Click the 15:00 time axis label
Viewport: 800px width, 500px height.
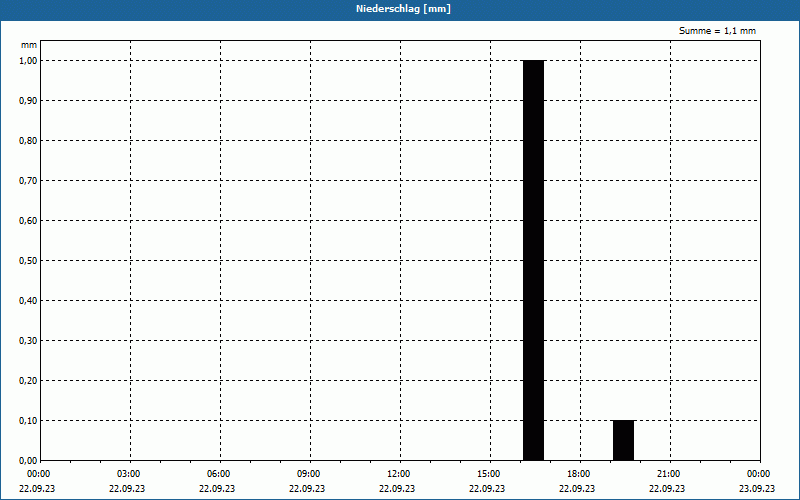pos(488,474)
